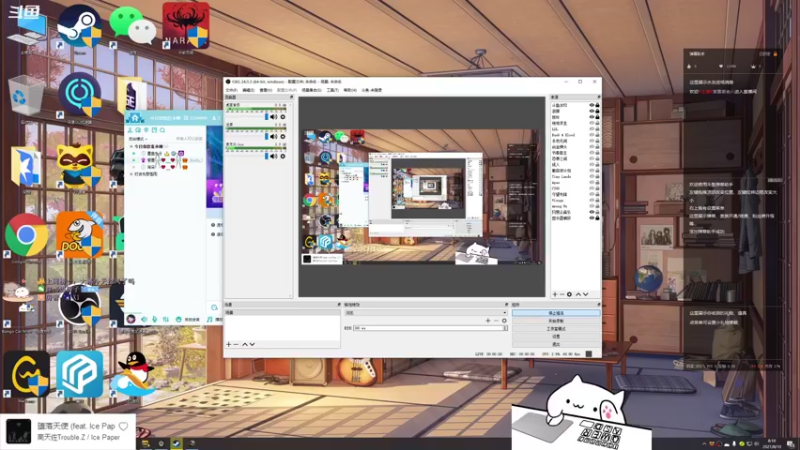This screenshot has width=800, height=450.
Task: Open scene transition type dropdown
Action: tap(426, 313)
